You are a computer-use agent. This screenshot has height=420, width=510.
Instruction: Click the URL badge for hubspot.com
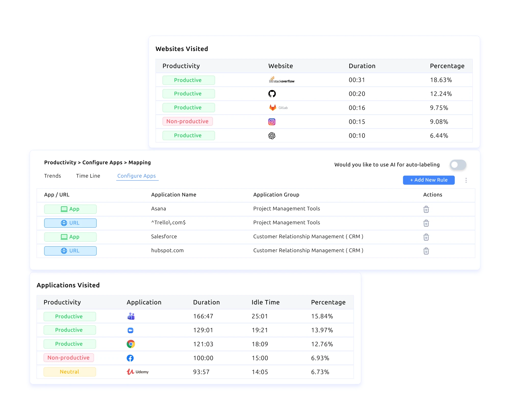click(x=70, y=251)
